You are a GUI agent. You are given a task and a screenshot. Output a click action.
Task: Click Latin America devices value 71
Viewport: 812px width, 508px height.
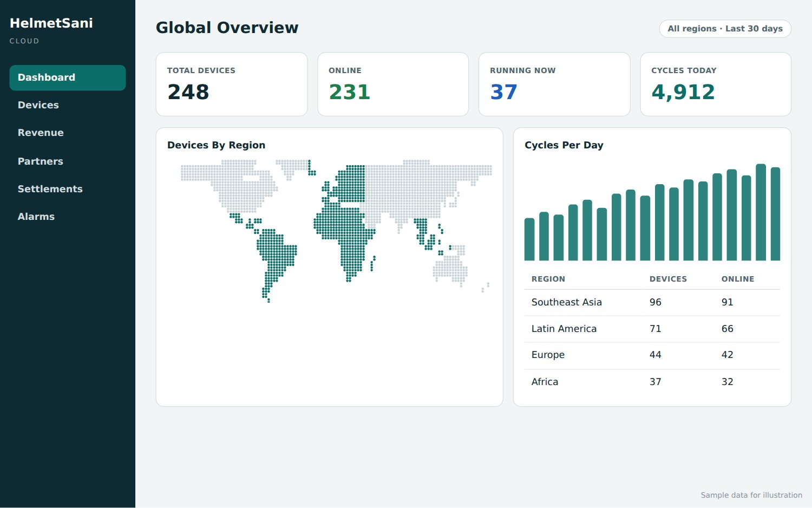pyautogui.click(x=656, y=329)
